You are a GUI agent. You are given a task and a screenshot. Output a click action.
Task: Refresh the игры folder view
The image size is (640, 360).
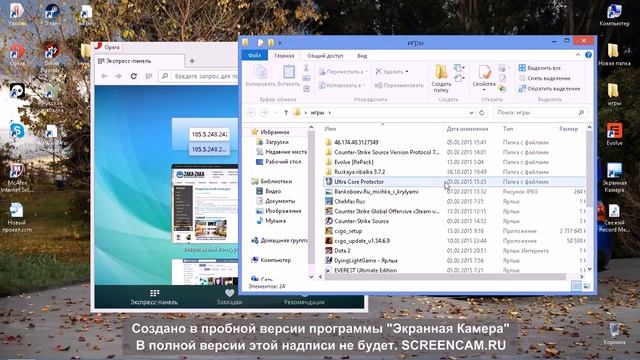482,113
